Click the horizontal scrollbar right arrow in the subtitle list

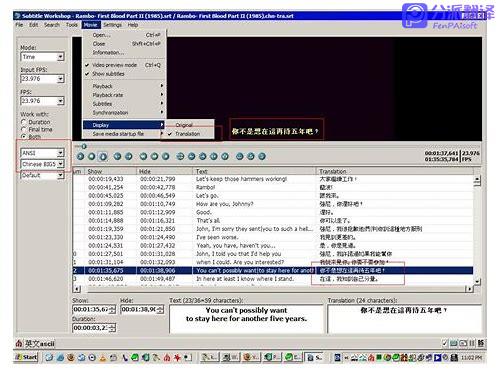tap(470, 289)
